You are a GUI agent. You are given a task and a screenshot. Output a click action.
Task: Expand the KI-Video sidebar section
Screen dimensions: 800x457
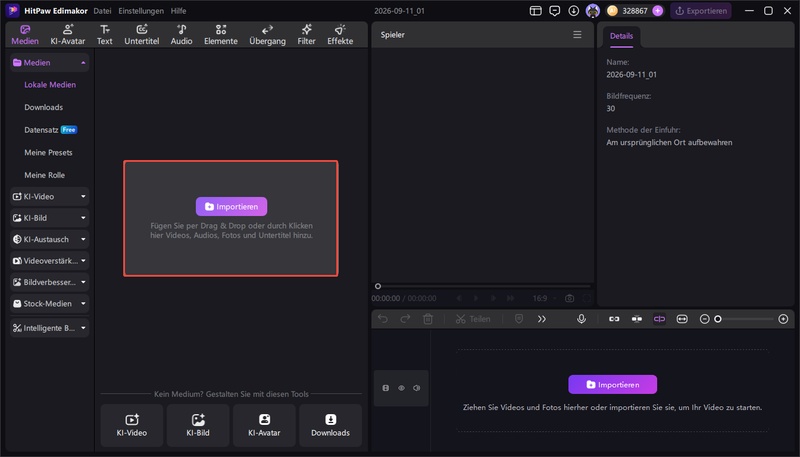pyautogui.click(x=49, y=196)
